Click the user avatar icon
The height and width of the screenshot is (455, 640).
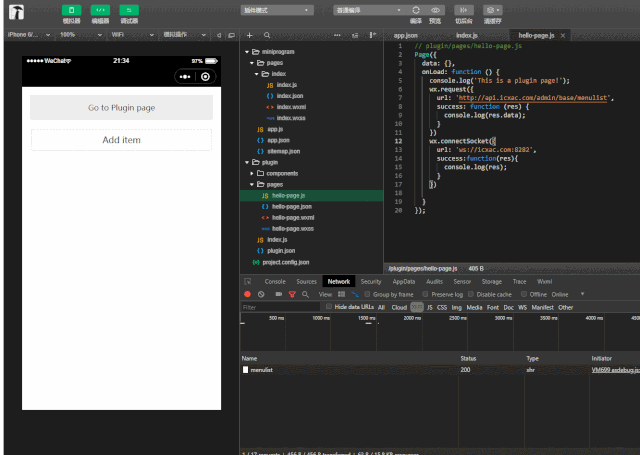tap(17, 12)
